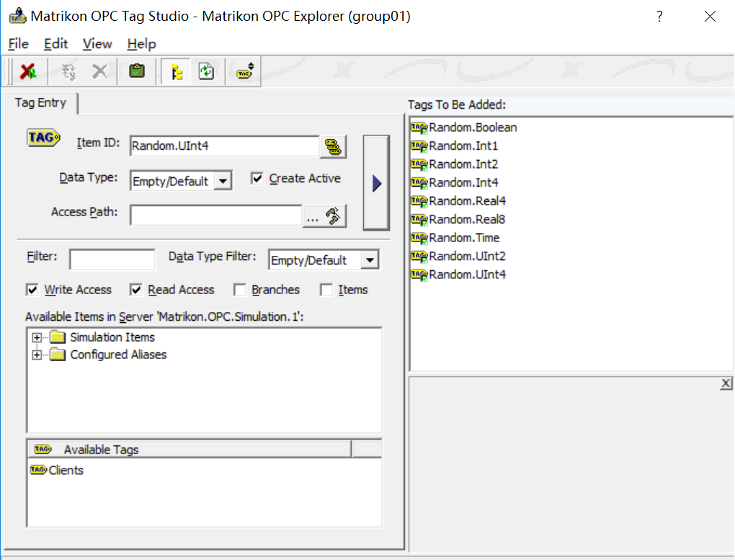The width and height of the screenshot is (735, 560).
Task: Select the Tag Entry tab
Action: tap(41, 103)
